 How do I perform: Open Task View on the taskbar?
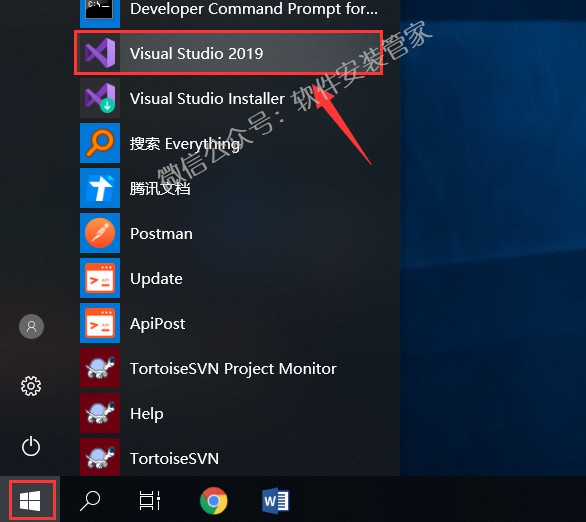coord(149,501)
